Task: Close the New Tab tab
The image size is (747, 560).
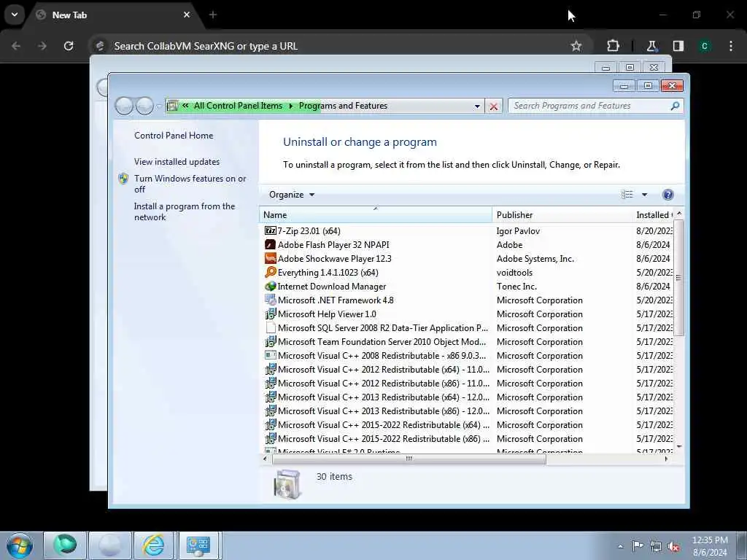Action: [186, 15]
